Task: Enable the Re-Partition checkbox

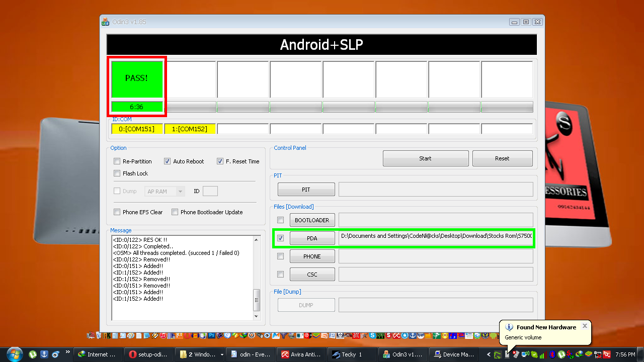Action: pos(117,161)
